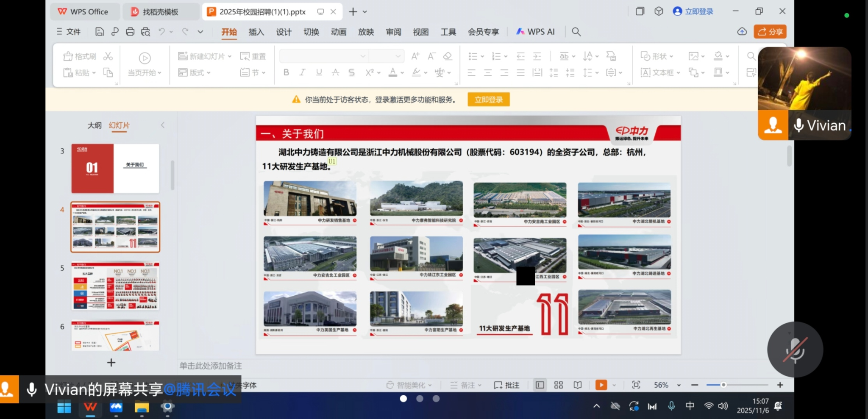Adjust the zoom slider handle
The height and width of the screenshot is (419, 868).
click(x=723, y=385)
